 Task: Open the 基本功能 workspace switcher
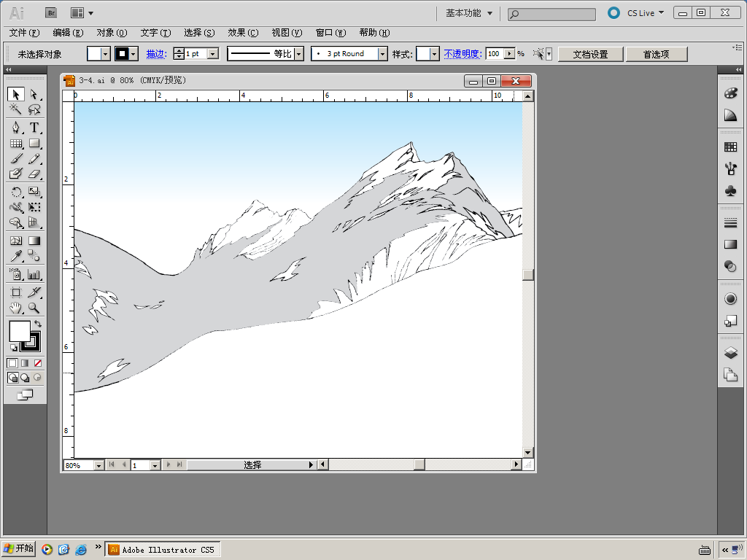[x=469, y=13]
